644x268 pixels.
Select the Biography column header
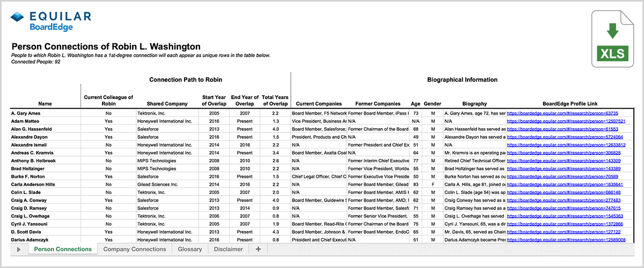click(x=474, y=104)
